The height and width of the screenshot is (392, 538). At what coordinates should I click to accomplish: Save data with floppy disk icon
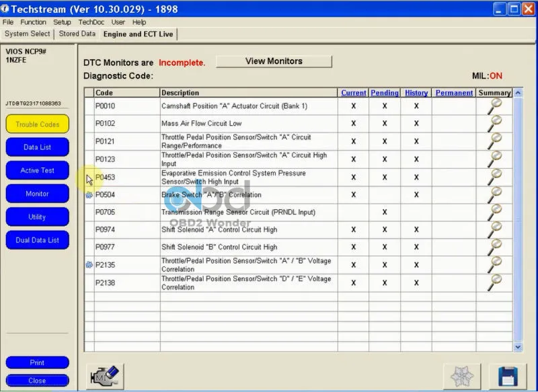click(x=508, y=377)
